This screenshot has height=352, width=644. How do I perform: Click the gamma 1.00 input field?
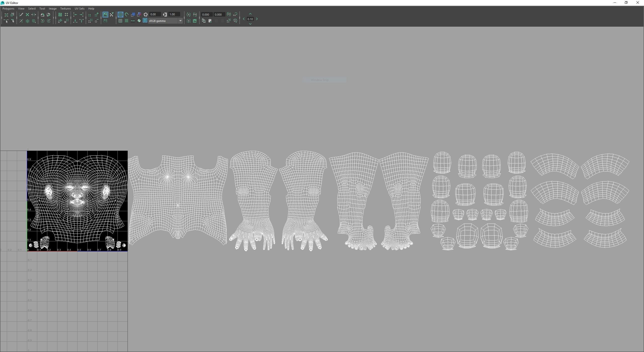[x=174, y=15]
